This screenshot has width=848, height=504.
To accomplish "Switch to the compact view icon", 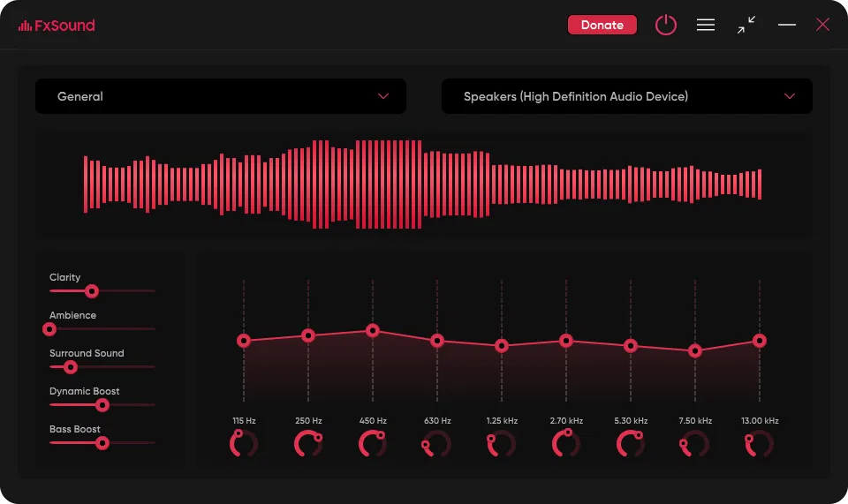I will tap(746, 25).
